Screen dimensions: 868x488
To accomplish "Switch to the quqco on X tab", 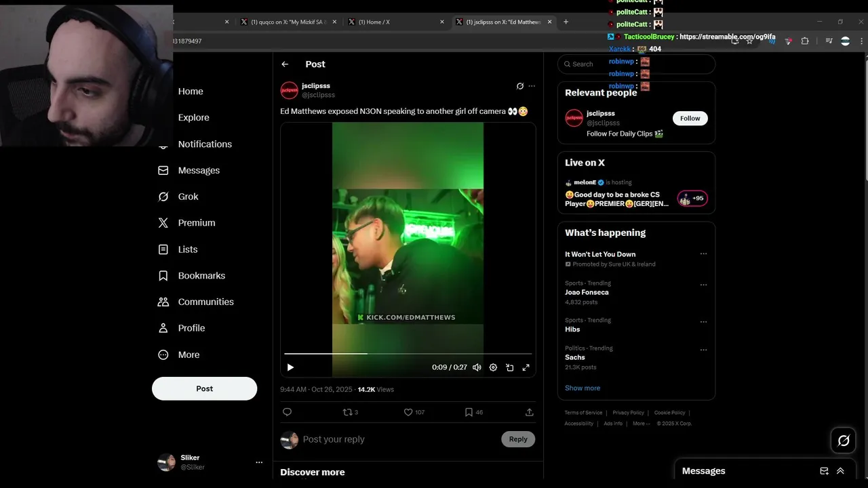I will [x=288, y=22].
